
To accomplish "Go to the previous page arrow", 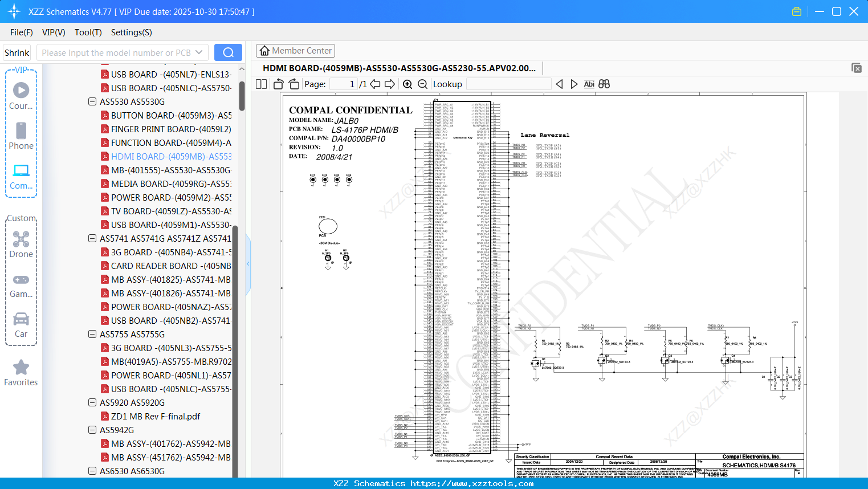I will click(x=375, y=84).
